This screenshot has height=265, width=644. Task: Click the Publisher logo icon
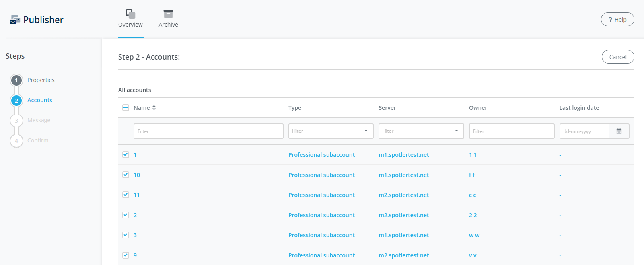tap(15, 20)
